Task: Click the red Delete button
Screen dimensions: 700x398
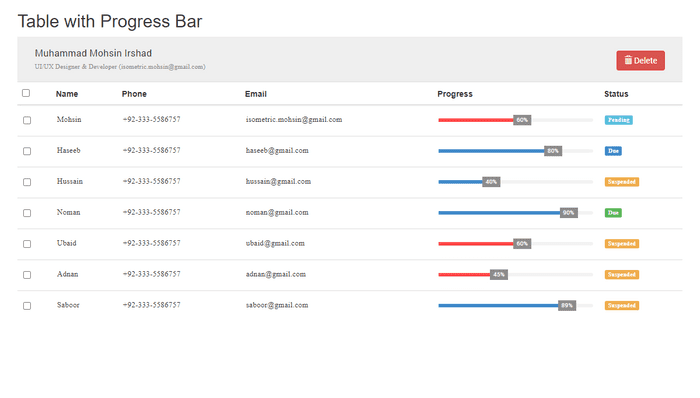Action: click(640, 60)
